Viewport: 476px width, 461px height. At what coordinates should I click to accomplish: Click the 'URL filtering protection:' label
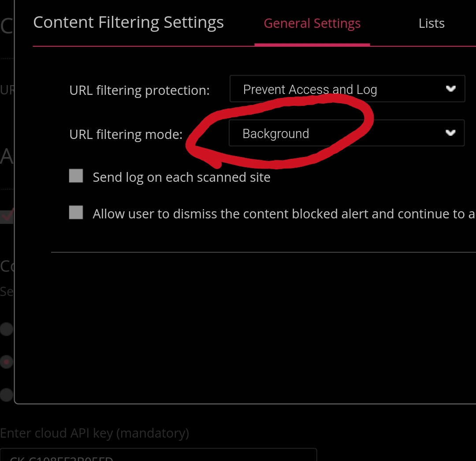(139, 90)
